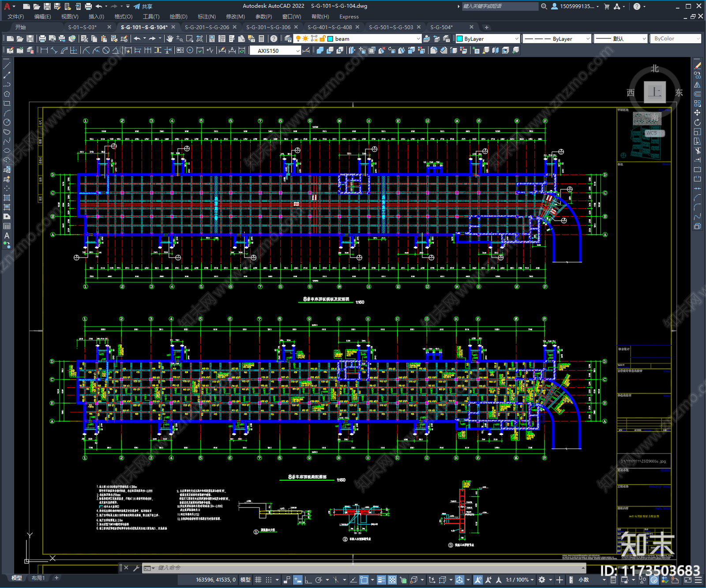Select the Diameter dimension tool

(106, 50)
